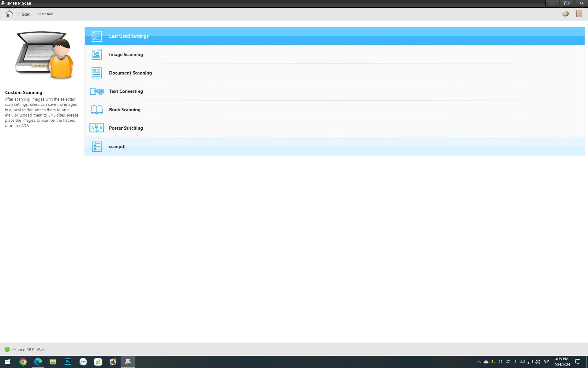Open File Explorer from the taskbar

(53, 362)
